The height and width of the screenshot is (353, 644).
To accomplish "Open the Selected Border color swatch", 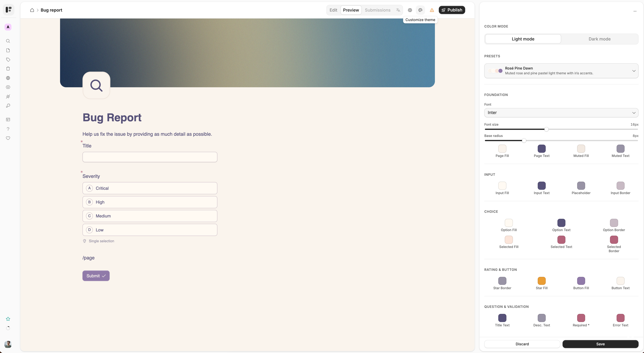I will 614,240.
